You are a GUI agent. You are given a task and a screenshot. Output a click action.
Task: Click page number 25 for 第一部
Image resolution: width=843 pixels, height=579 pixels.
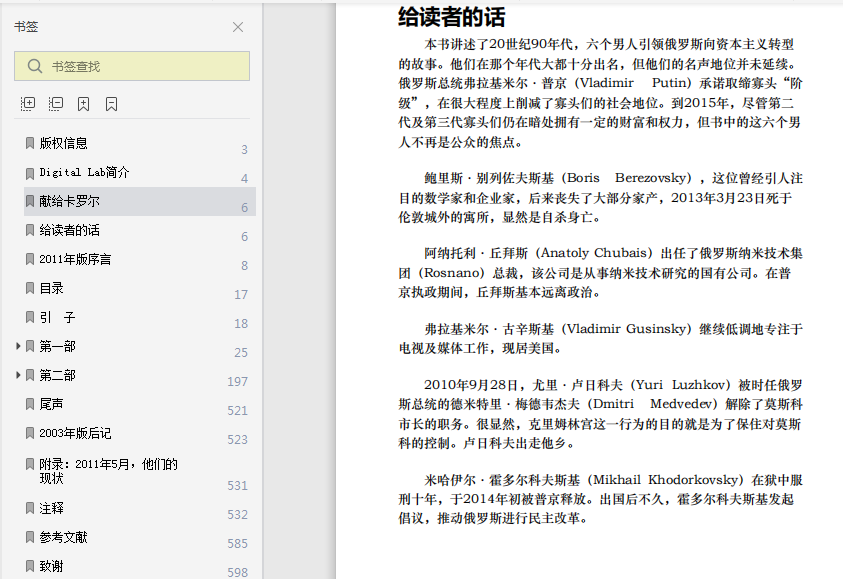[241, 353]
